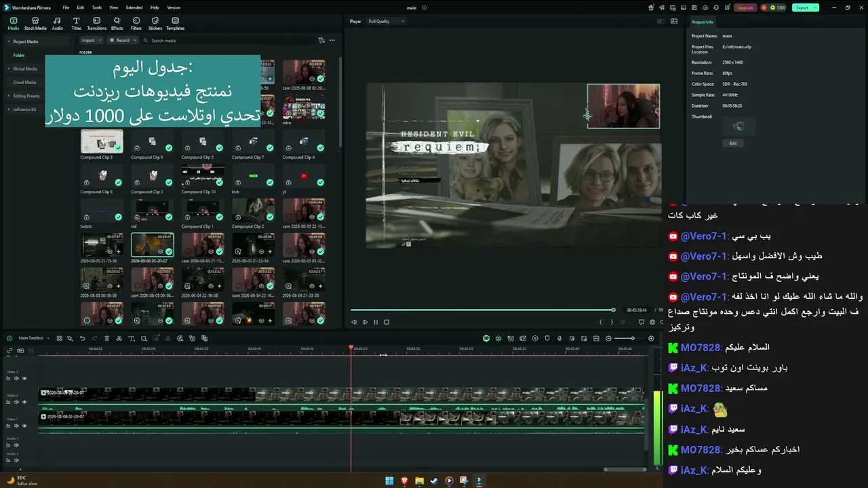Click the Search media input field
Viewport: 868px width, 488px height.
click(227, 41)
